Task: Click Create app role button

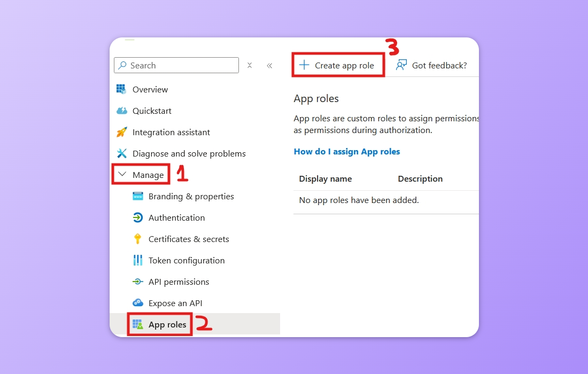Action: [x=337, y=65]
